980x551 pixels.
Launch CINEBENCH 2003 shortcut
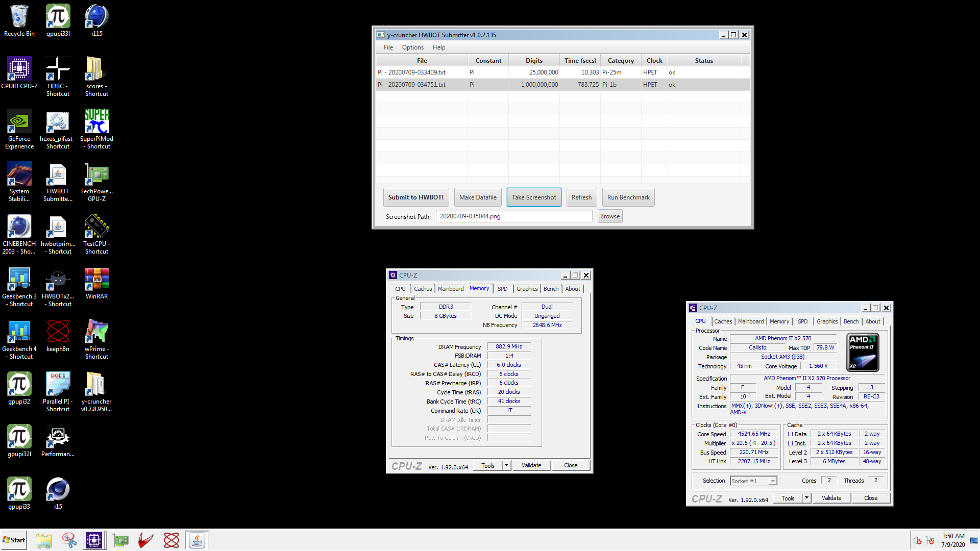[19, 234]
